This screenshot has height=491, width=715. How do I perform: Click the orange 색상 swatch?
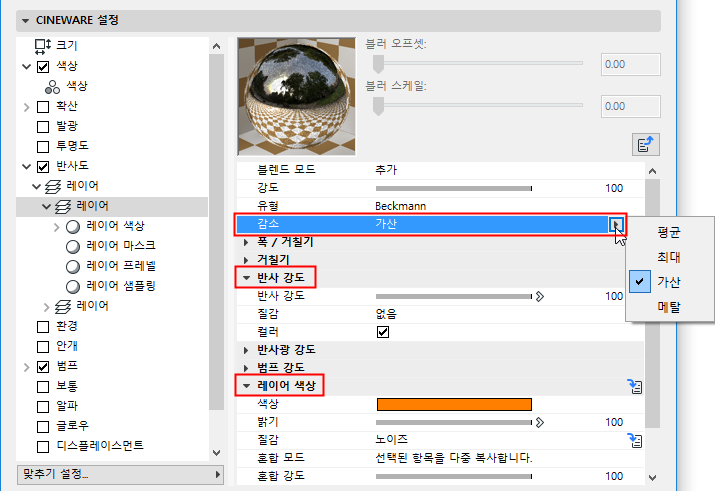pyautogui.click(x=454, y=404)
